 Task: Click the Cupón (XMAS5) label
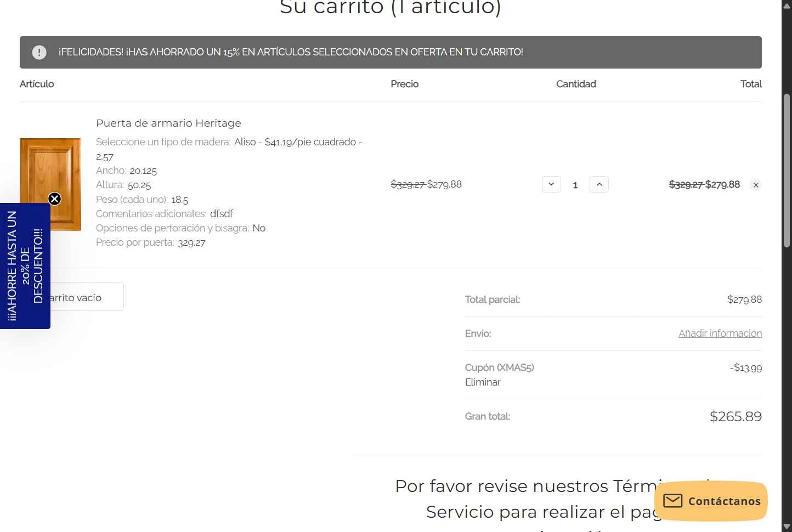[500, 367]
